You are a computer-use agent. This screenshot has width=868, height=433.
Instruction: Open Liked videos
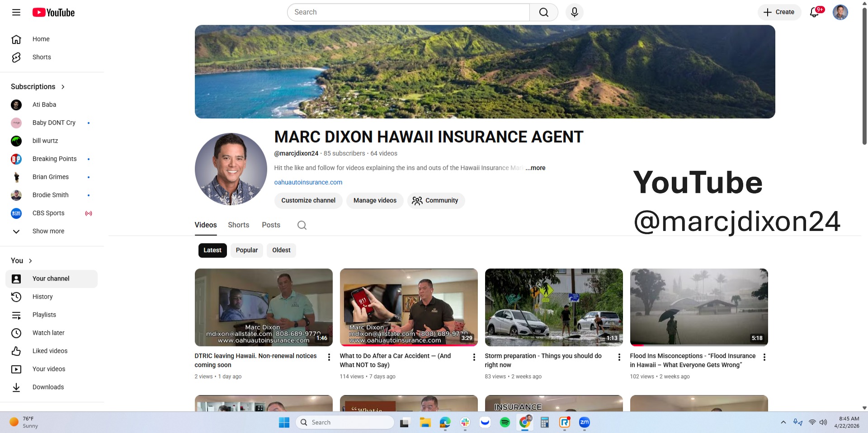52,351
